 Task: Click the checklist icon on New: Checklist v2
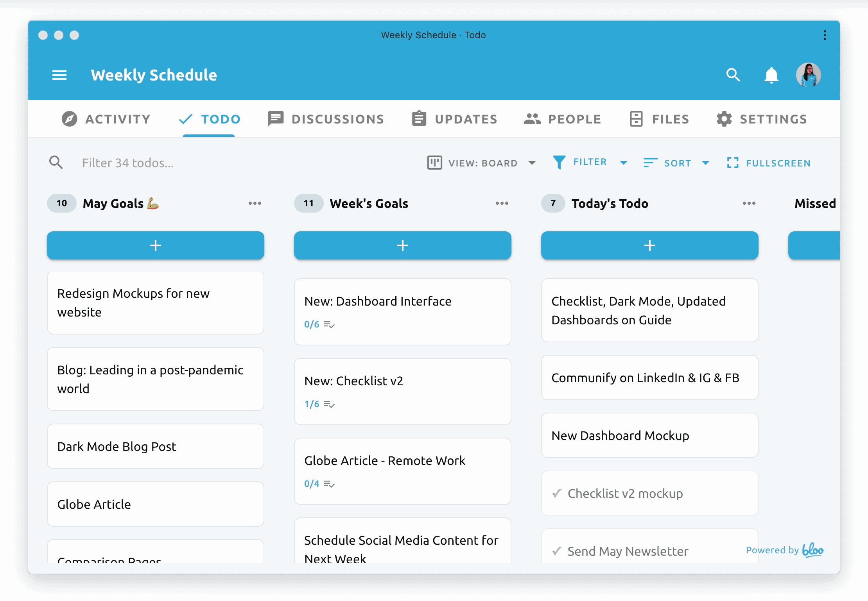329,404
